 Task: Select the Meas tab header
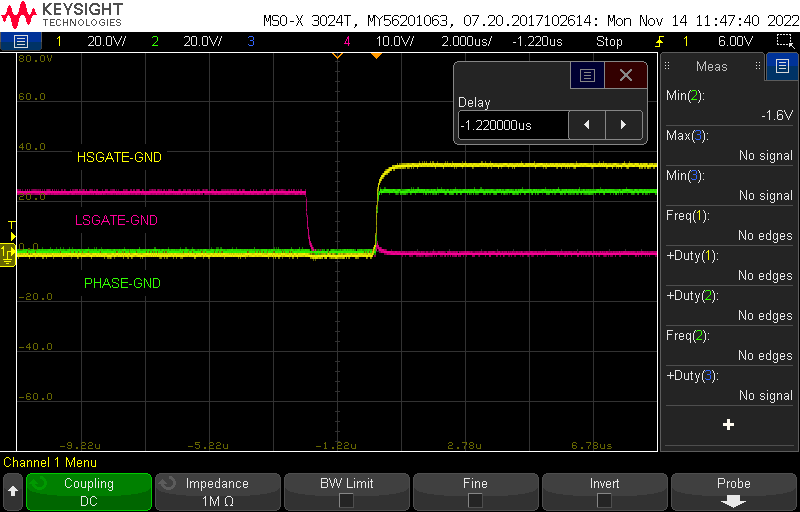click(x=712, y=66)
